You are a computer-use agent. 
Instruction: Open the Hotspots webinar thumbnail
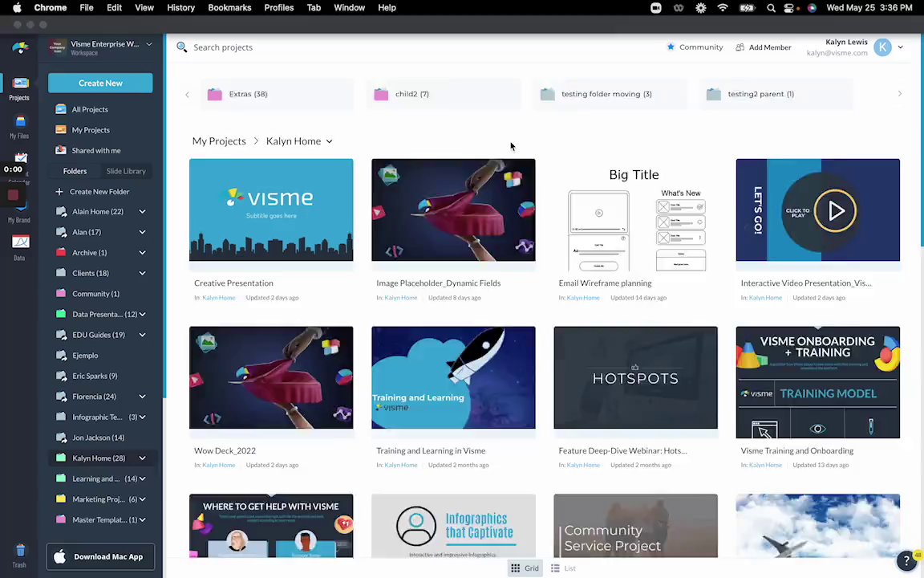[x=635, y=377]
